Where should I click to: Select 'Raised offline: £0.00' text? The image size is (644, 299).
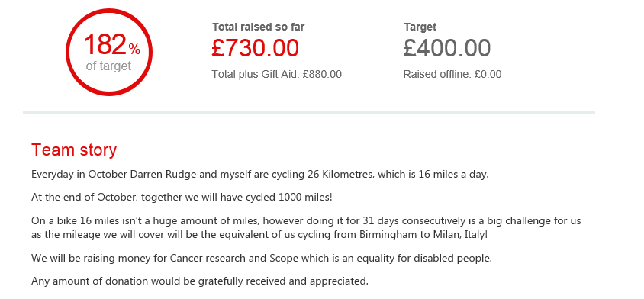click(452, 74)
